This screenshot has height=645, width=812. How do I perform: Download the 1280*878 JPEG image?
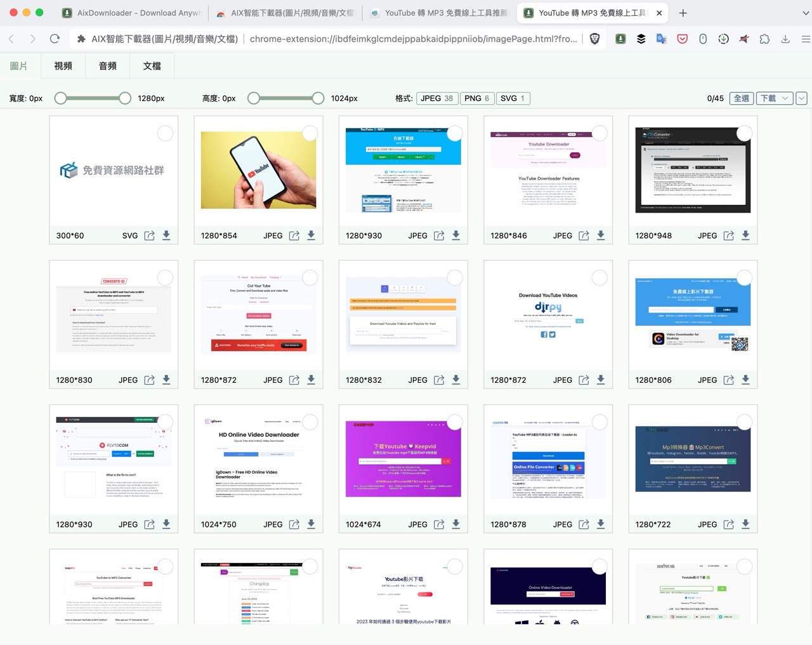coord(601,524)
